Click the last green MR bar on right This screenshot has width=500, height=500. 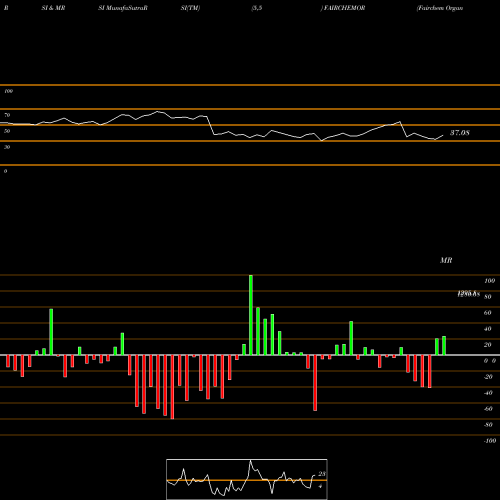click(x=444, y=346)
